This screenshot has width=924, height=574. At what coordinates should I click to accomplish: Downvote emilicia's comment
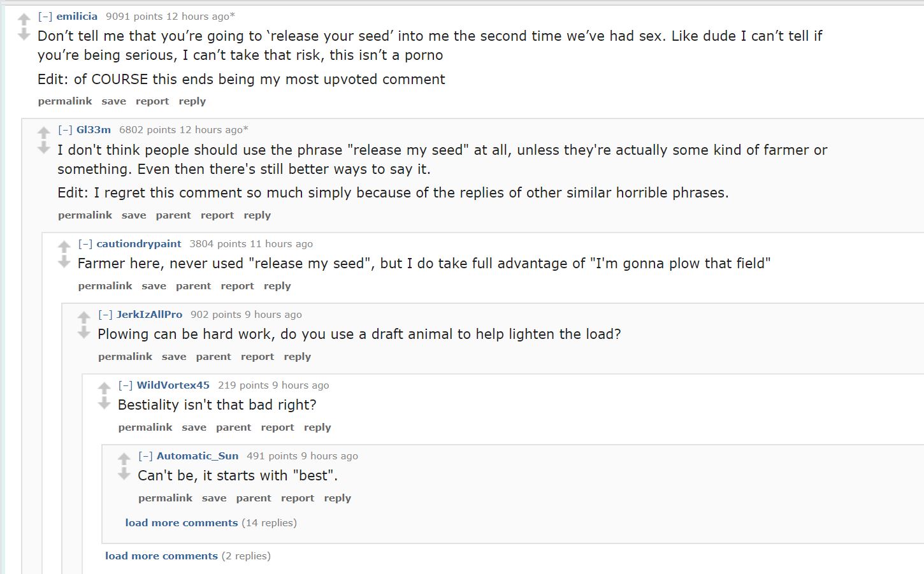pos(24,34)
